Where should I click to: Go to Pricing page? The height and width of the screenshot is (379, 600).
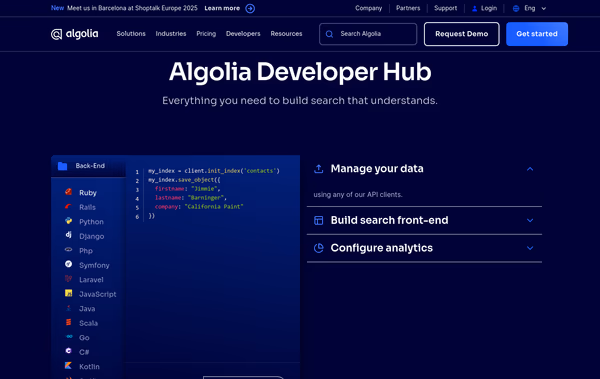pyautogui.click(x=206, y=34)
